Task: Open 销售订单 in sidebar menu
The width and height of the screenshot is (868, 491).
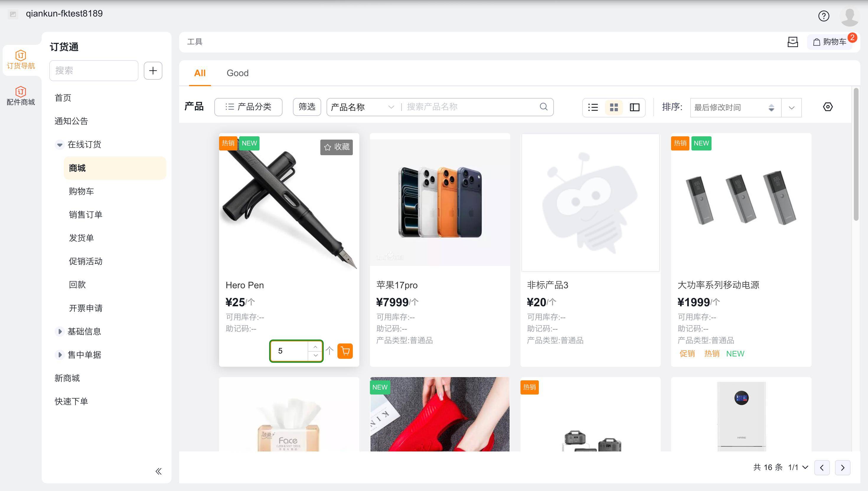Action: [85, 215]
